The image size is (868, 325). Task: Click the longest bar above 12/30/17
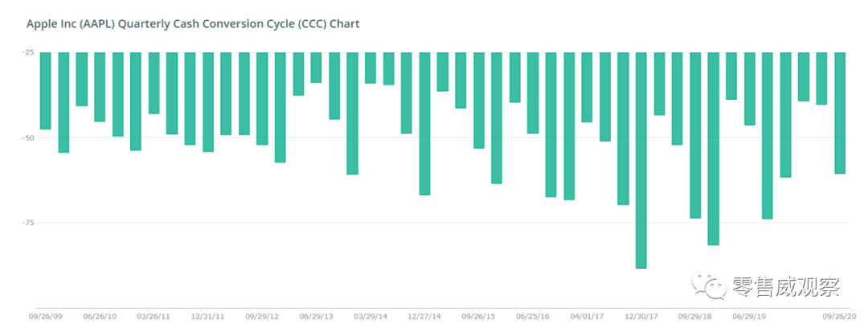pyautogui.click(x=641, y=159)
